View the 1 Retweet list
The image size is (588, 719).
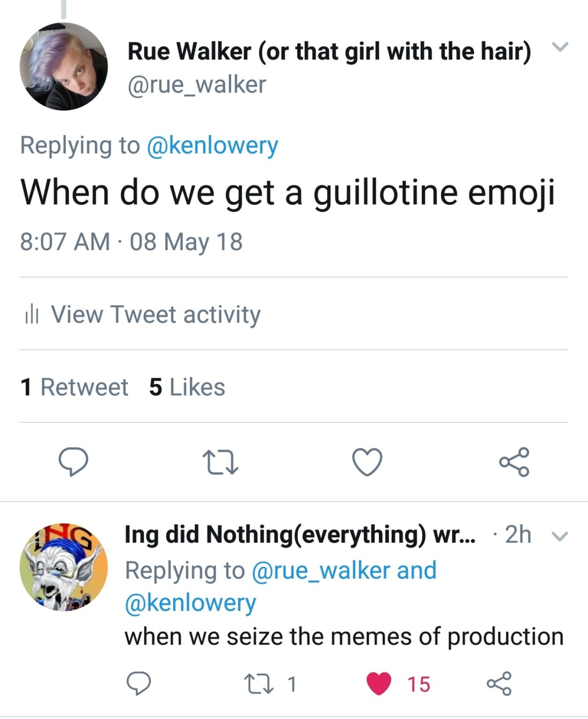[x=74, y=387]
